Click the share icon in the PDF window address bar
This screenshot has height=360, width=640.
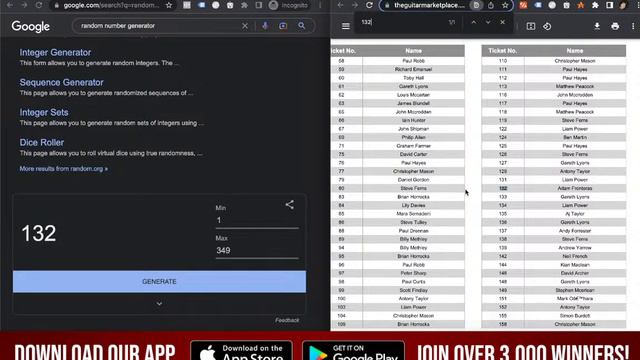coord(491,5)
